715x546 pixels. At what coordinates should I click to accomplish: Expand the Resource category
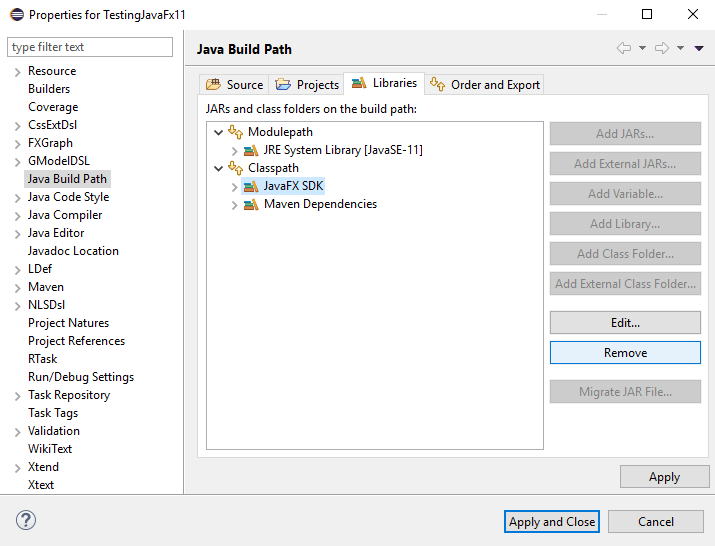coord(17,72)
